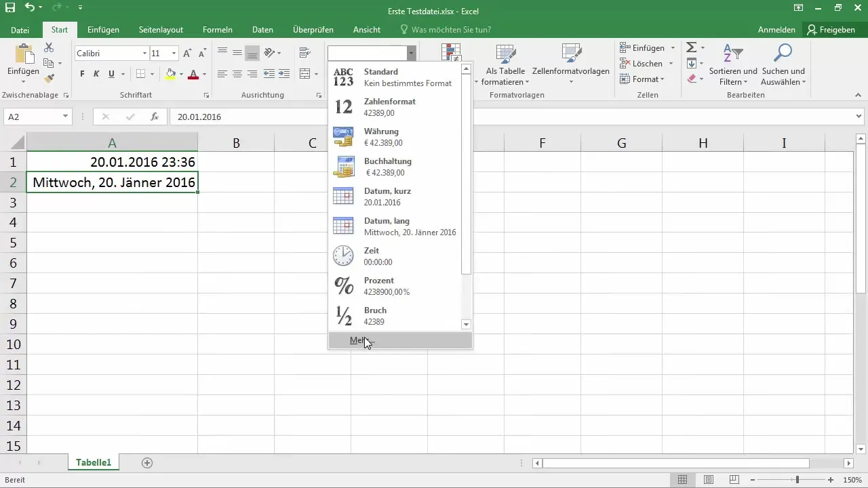Viewport: 868px width, 488px height.
Task: Click the Freigeben share button
Action: tap(831, 30)
